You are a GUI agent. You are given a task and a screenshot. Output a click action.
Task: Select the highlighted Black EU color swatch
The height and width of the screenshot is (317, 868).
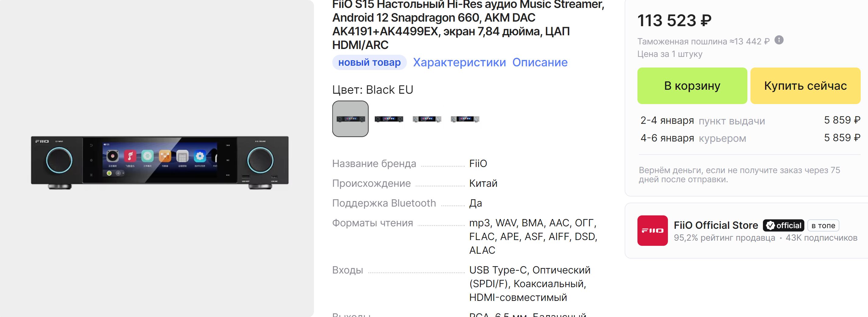click(x=351, y=119)
